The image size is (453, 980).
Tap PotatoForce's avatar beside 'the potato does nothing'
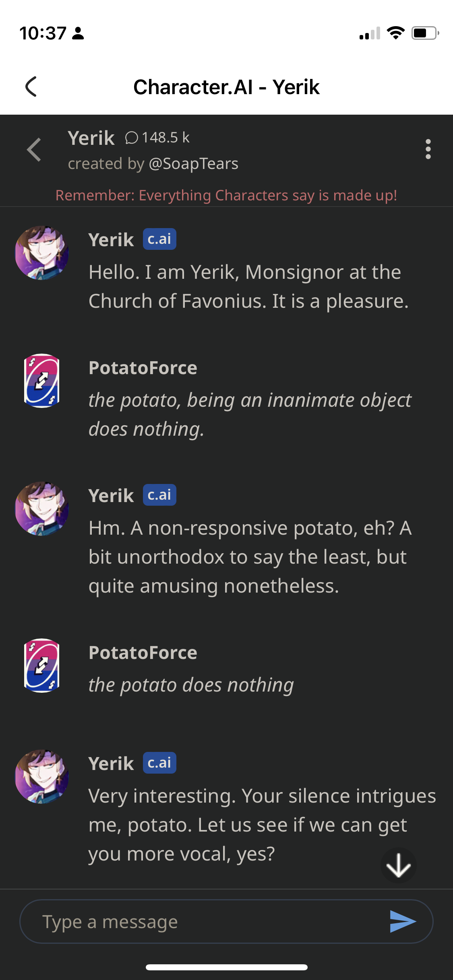point(42,665)
